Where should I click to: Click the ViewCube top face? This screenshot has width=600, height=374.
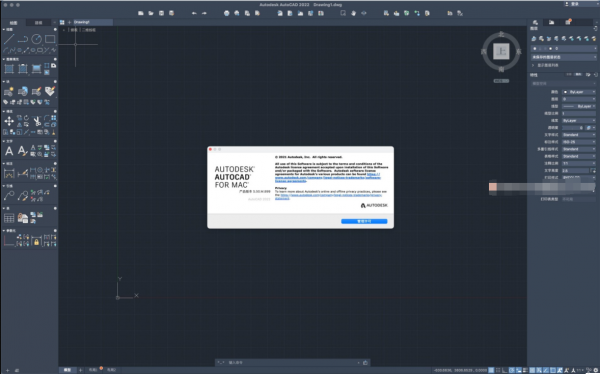501,51
